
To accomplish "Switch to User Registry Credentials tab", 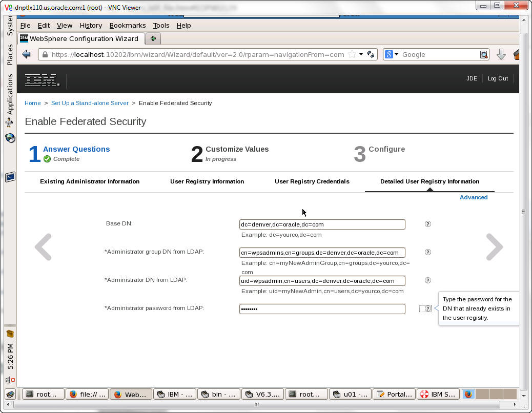I will (312, 181).
